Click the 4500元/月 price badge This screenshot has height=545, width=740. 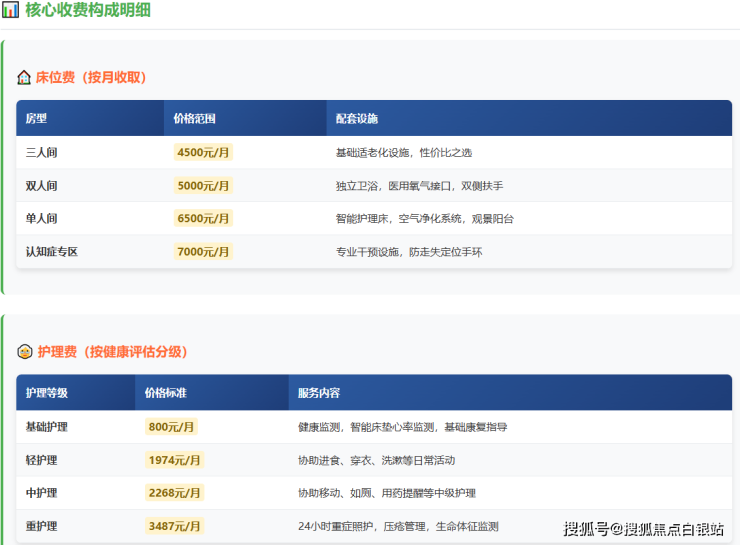pyautogui.click(x=203, y=153)
